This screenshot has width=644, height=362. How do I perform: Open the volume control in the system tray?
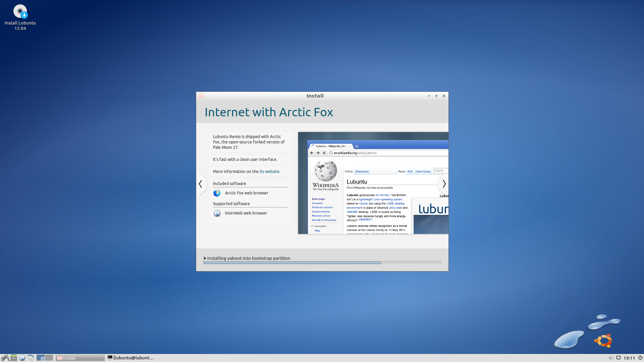pyautogui.click(x=611, y=358)
